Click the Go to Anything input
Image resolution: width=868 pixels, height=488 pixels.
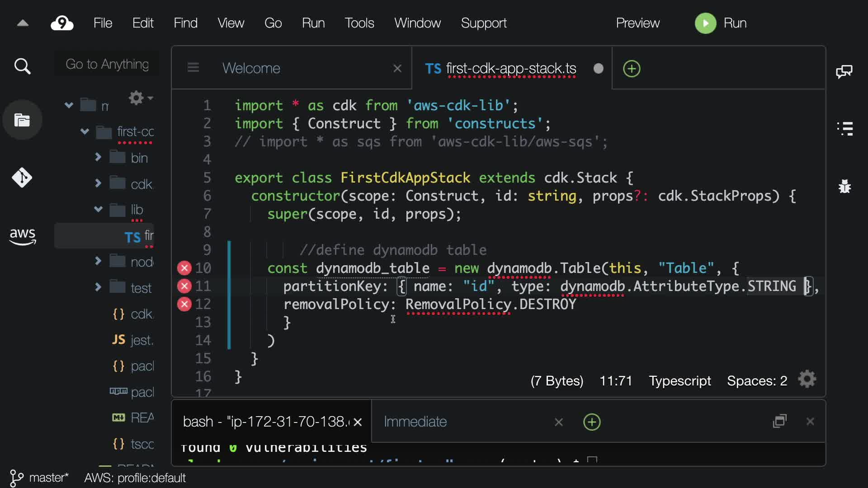click(107, 65)
